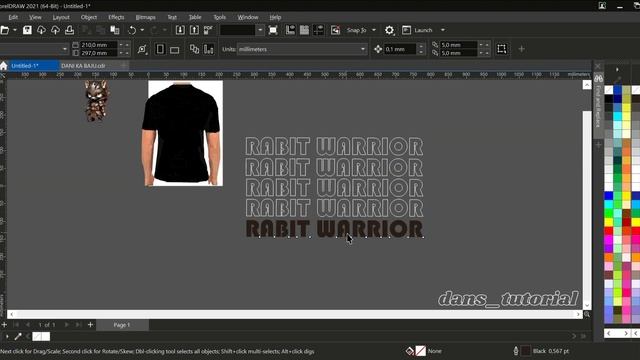Image resolution: width=640 pixels, height=360 pixels.
Task: Toggle the Show guidelines icon
Action: pyautogui.click(x=318, y=30)
